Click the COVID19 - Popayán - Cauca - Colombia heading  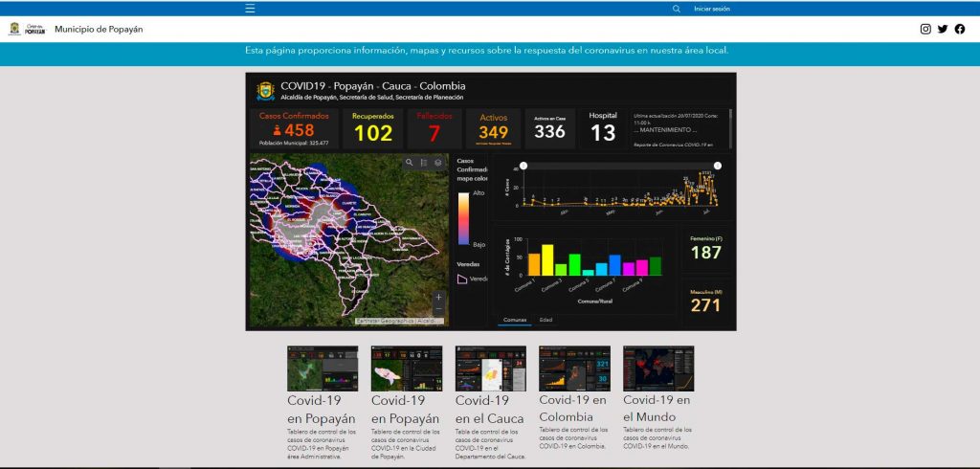point(372,86)
